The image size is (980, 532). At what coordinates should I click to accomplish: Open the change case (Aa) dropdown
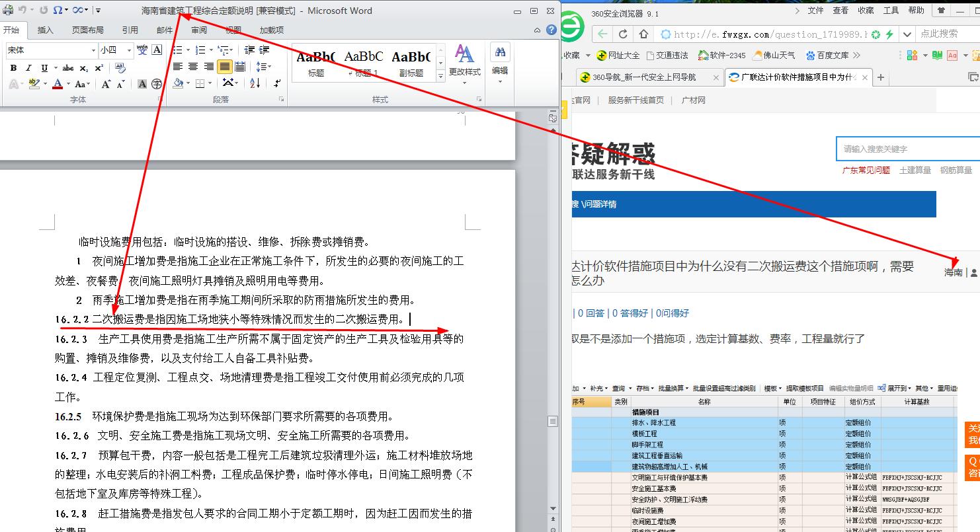(82, 84)
